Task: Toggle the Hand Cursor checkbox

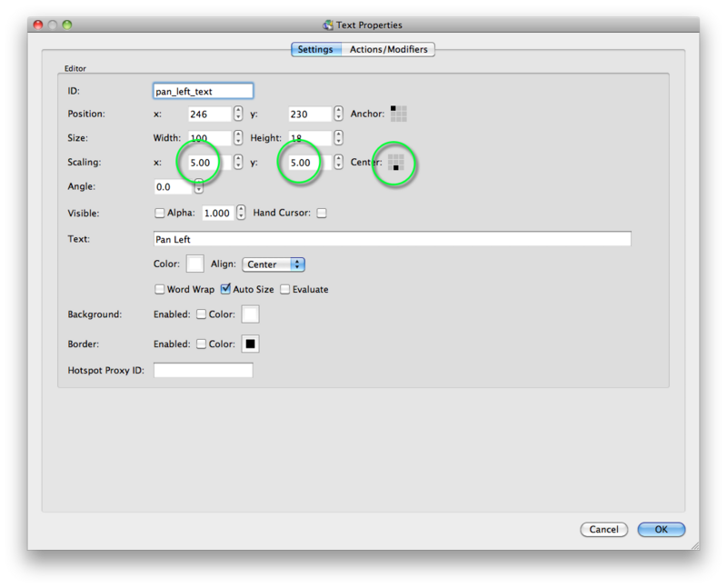Action: (x=321, y=213)
